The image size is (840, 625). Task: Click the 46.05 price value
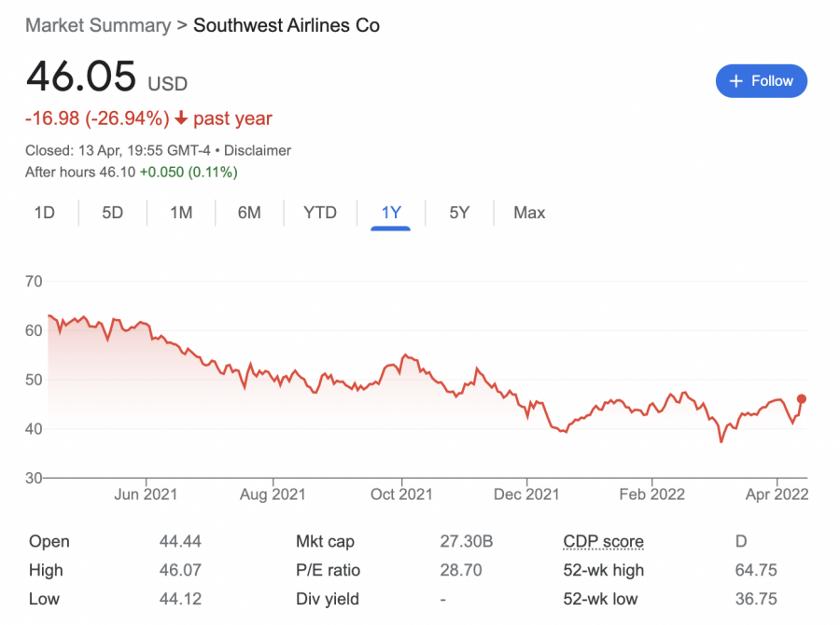coord(81,76)
